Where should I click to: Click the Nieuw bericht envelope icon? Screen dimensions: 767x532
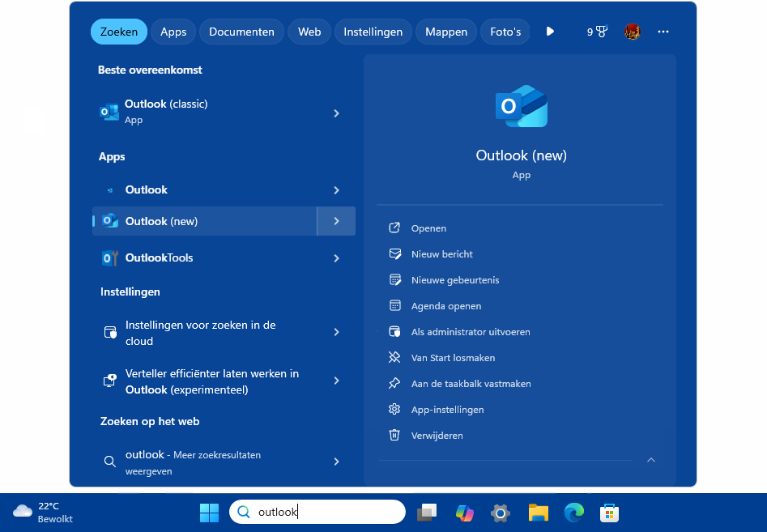pyautogui.click(x=394, y=253)
